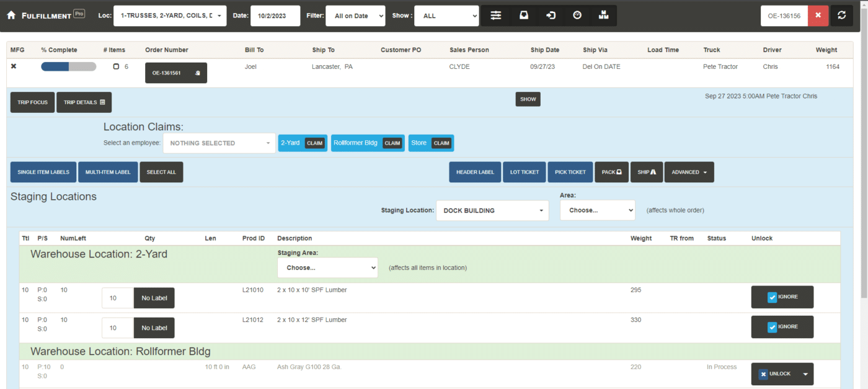Image resolution: width=868 pixels, height=389 pixels.
Task: Click the stacked boxes toolbar icon
Action: [x=604, y=16]
